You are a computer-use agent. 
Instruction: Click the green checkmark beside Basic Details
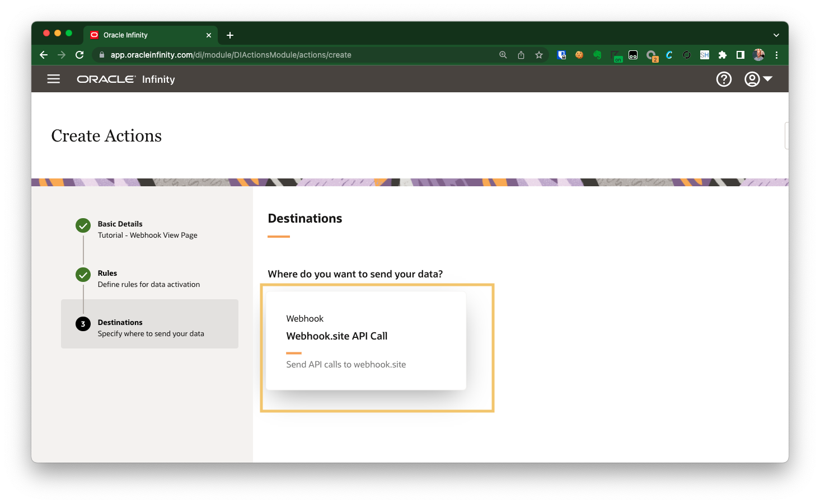[x=83, y=225]
